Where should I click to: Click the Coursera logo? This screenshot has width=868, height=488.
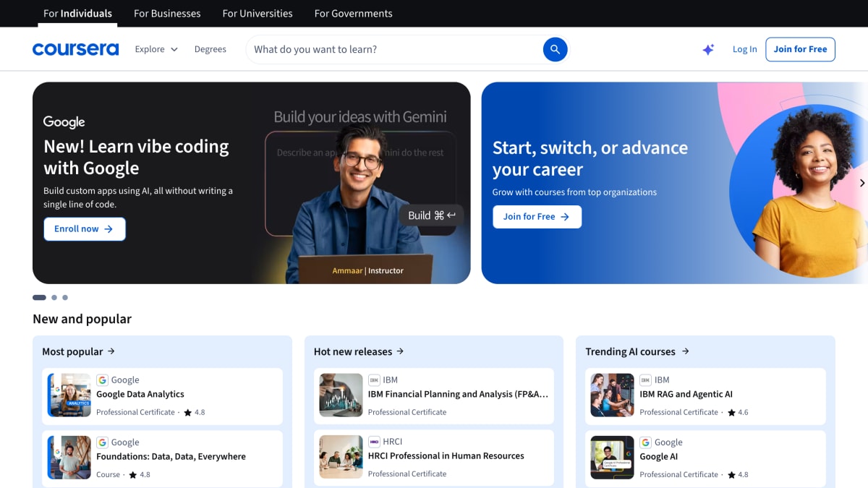coord(75,49)
